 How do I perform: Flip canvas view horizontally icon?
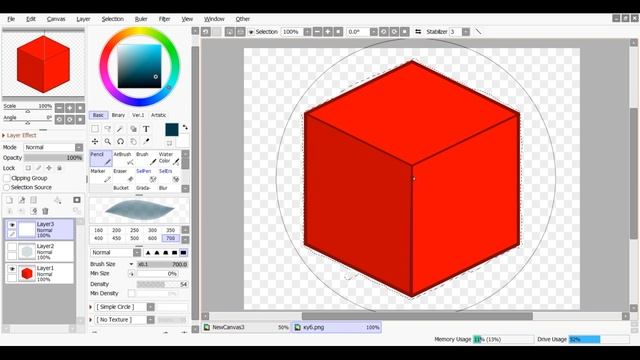pyautogui.click(x=418, y=31)
